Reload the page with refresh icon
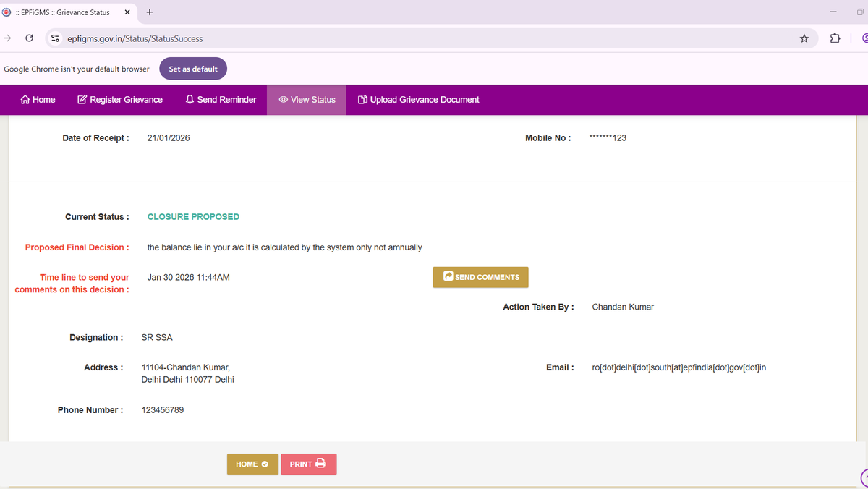Image resolution: width=868 pixels, height=489 pixels. [29, 38]
